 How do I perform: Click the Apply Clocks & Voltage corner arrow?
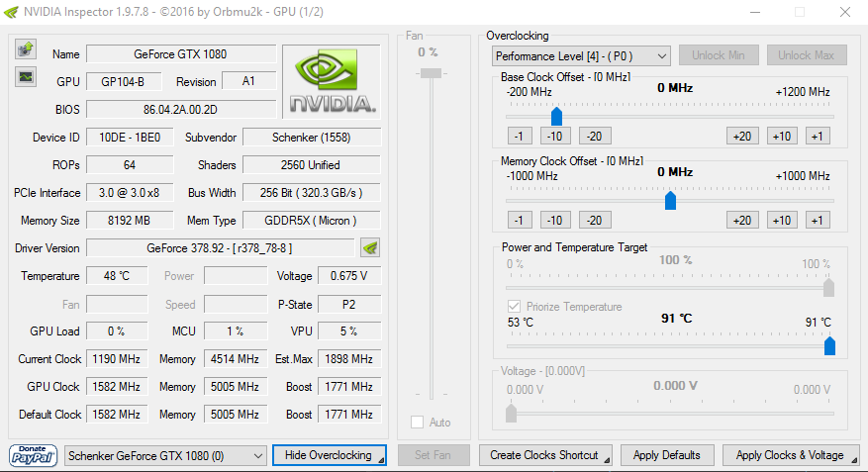[853, 460]
